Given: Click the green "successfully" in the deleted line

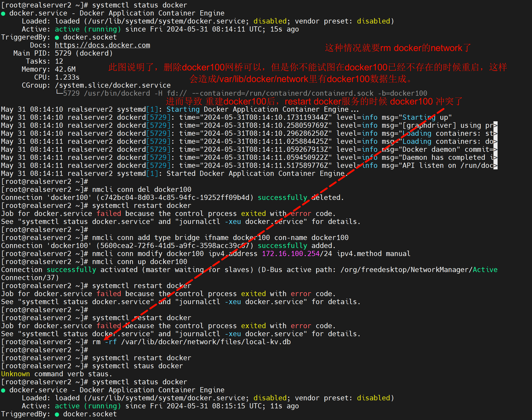Looking at the screenshot, I should click(x=282, y=198).
